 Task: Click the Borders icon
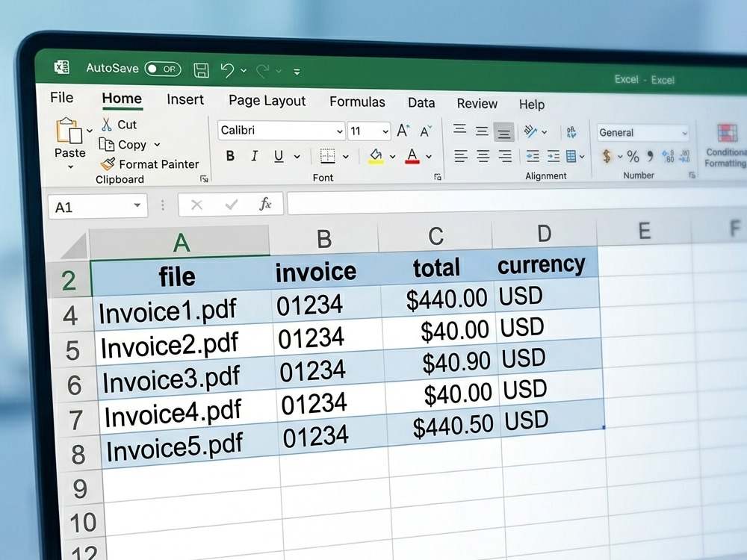tap(328, 156)
